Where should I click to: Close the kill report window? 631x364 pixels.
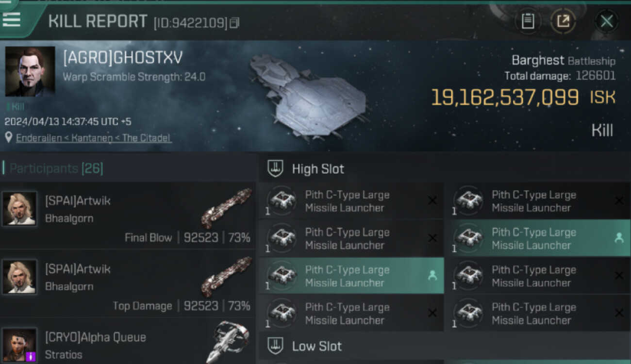607,21
